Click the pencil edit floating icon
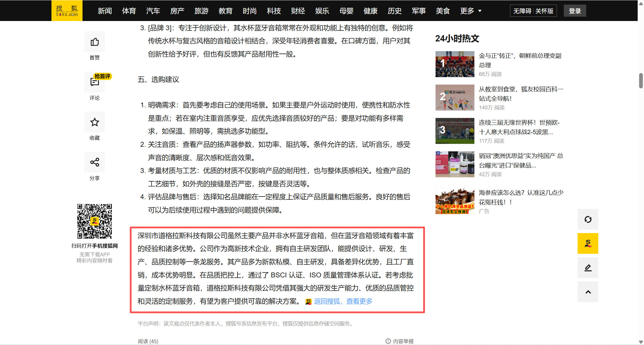644x345 pixels. (x=588, y=268)
